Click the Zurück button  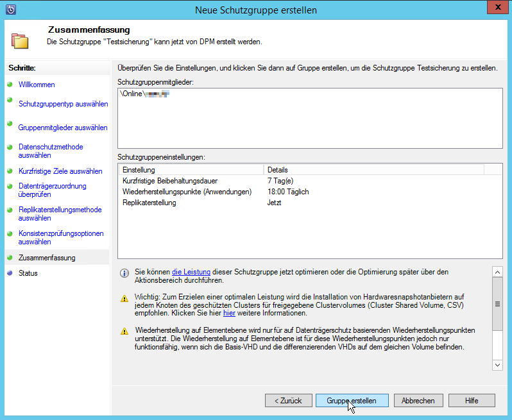tap(288, 400)
